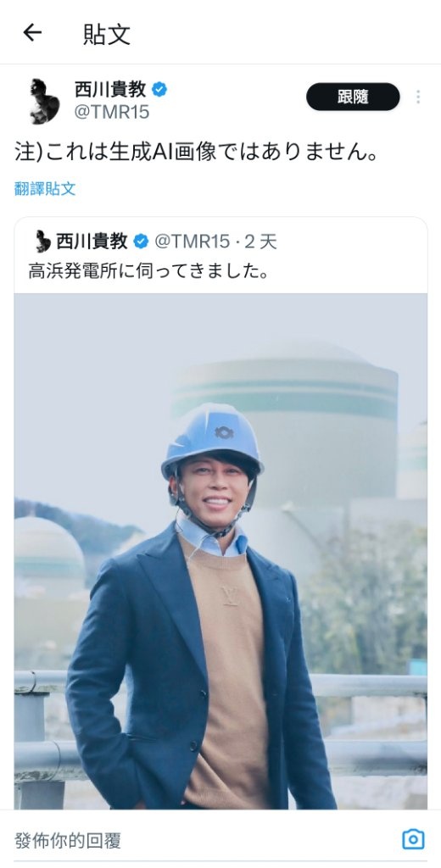Click 翻譯貼文 to translate the post
Screen dimensions: 441x868
[x=45, y=189]
